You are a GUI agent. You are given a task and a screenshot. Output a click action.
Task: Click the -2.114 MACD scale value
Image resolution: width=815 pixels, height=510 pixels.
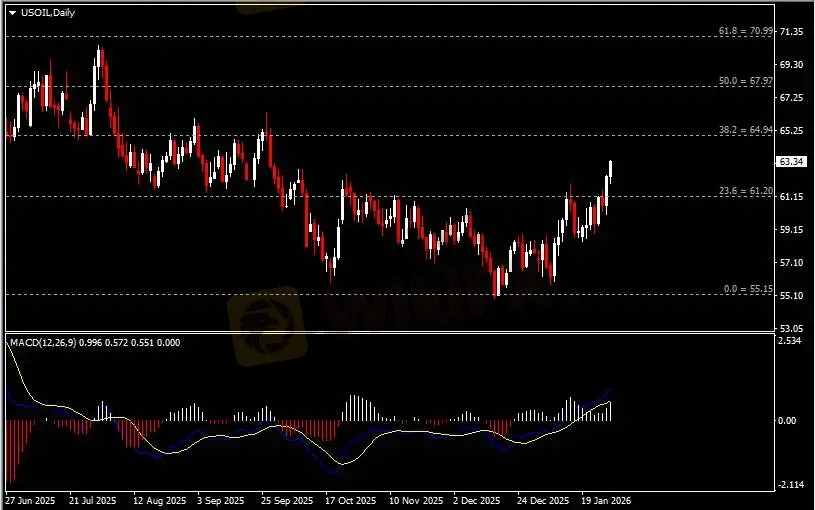790,485
